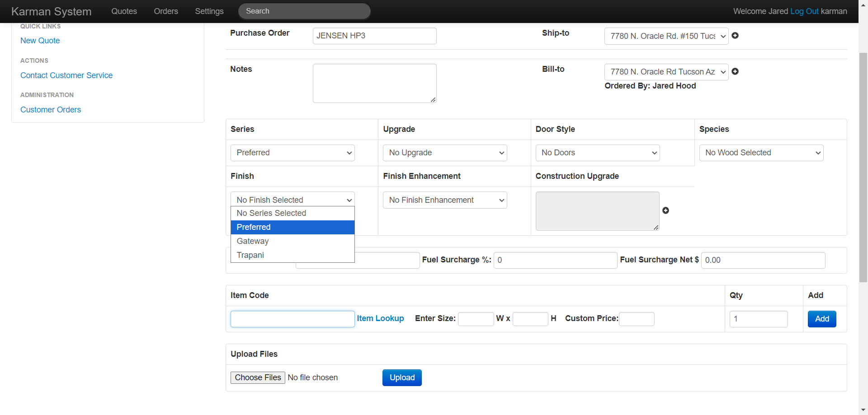This screenshot has height=415, width=868.
Task: Click the Karman System brand link
Action: coord(51,11)
